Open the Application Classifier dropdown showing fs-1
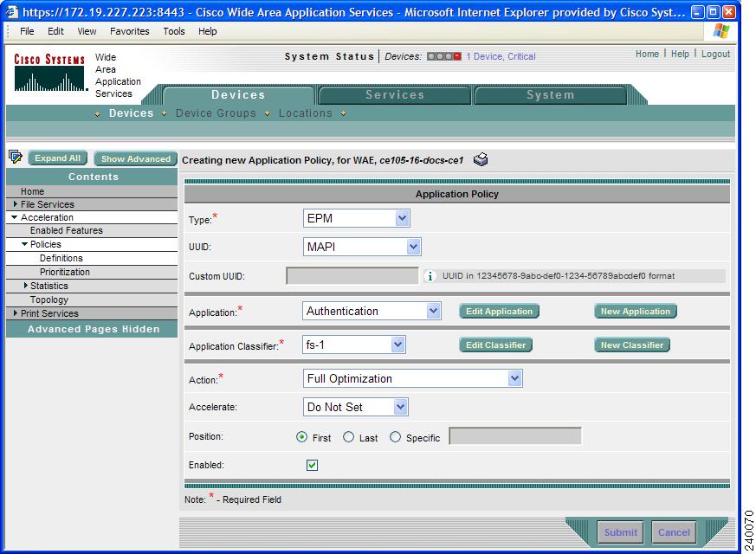 [x=354, y=345]
